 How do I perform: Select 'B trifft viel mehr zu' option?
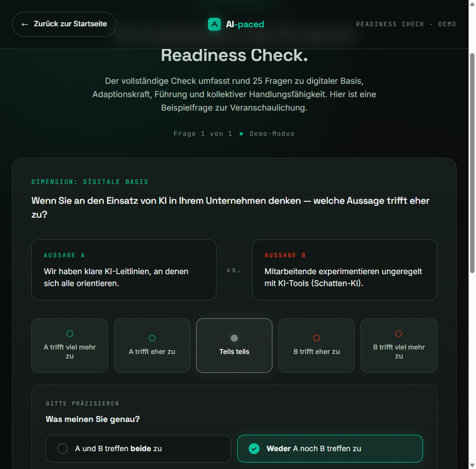399,346
